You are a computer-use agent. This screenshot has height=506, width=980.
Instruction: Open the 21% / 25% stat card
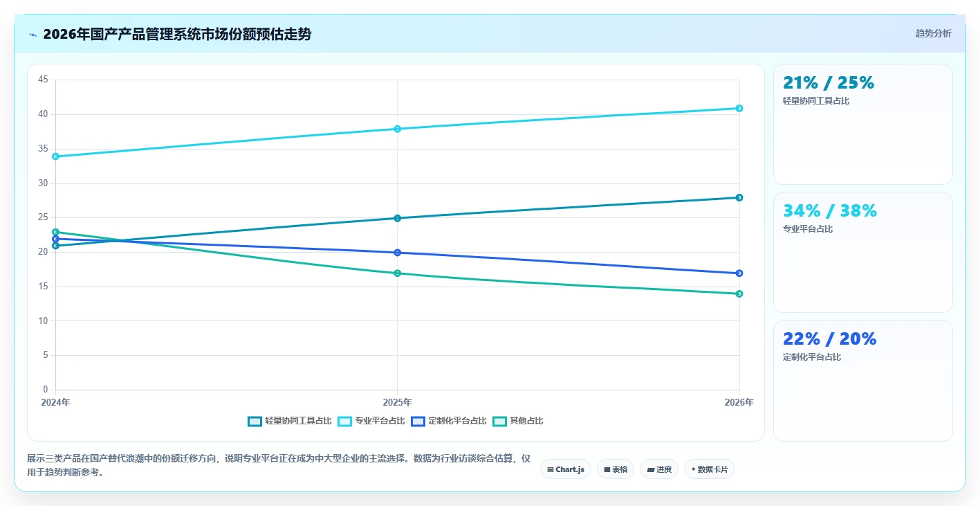point(862,124)
